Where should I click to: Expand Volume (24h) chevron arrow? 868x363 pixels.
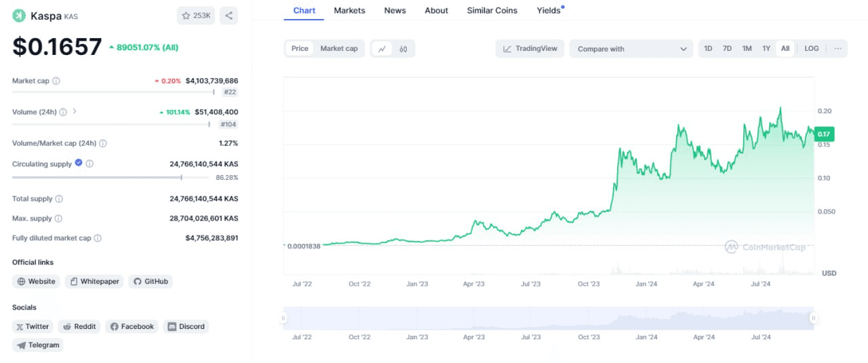[75, 111]
